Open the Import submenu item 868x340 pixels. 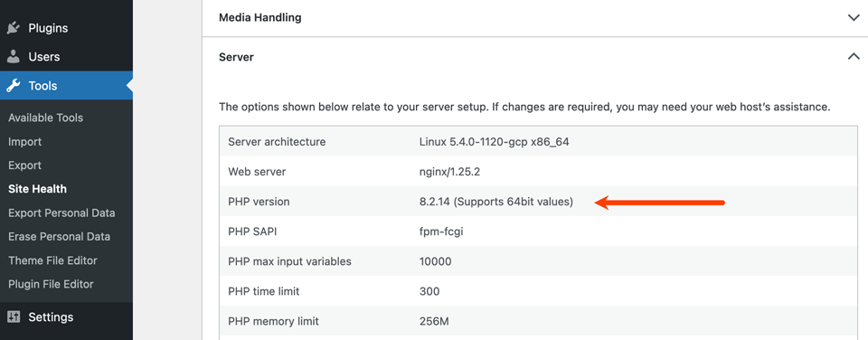pos(25,141)
